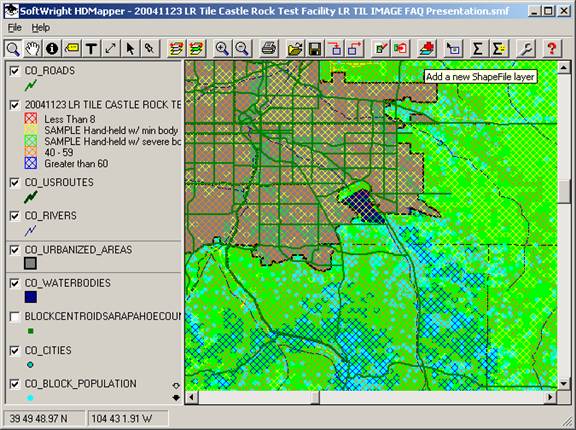This screenshot has height=430, width=576.
Task: Move layer down with the legend down arrow
Action: [176, 397]
